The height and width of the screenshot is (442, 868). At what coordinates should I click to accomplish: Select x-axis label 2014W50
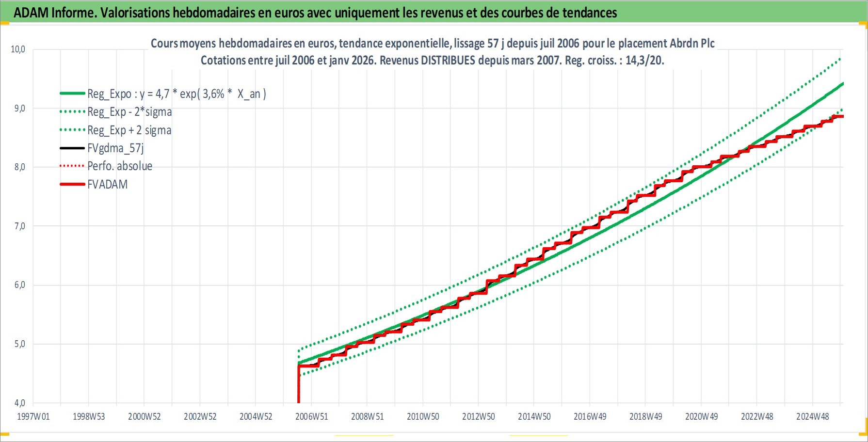[x=534, y=417]
